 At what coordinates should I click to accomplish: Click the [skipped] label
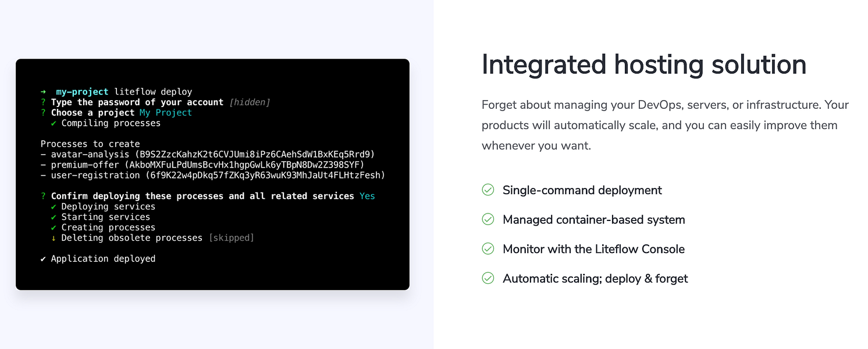[x=231, y=238]
